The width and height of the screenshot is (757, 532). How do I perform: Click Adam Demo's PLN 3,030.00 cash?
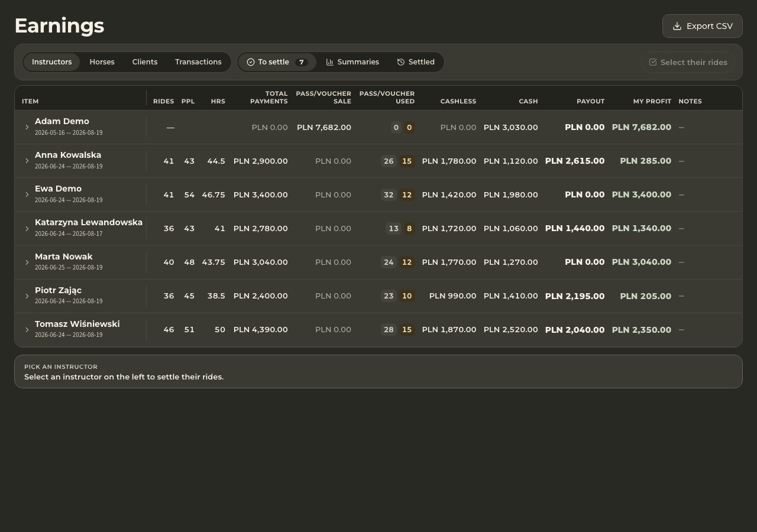tap(511, 127)
